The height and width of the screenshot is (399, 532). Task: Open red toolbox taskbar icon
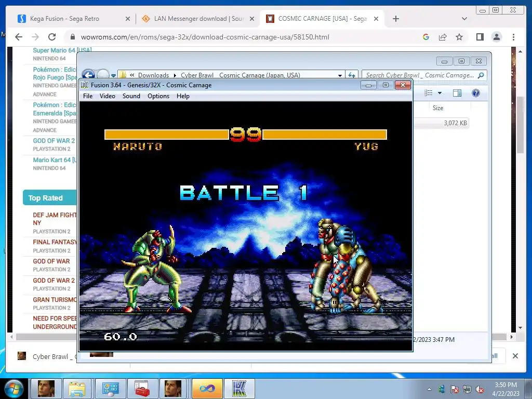(x=142, y=389)
